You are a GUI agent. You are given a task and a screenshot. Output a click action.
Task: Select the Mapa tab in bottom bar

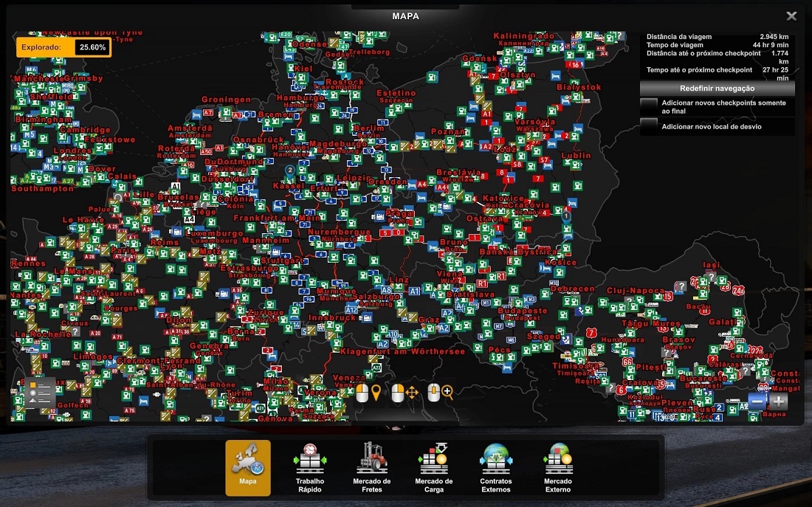[248, 468]
